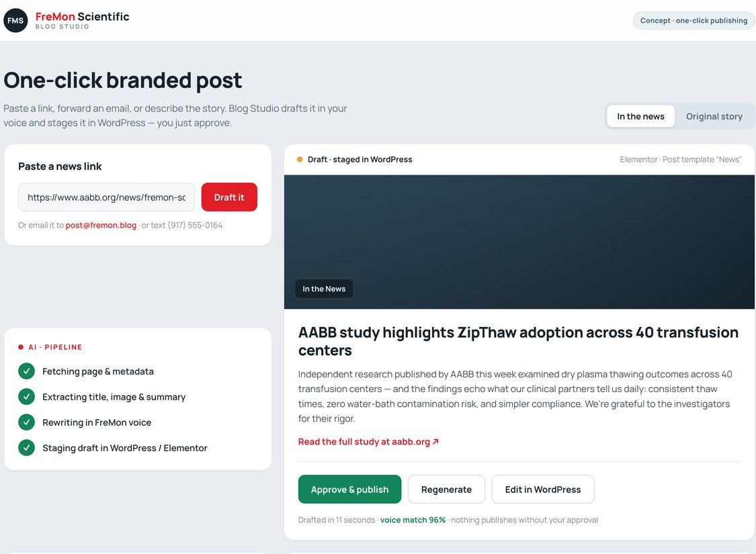Click Elementor · Post template "News" text

pos(681,159)
